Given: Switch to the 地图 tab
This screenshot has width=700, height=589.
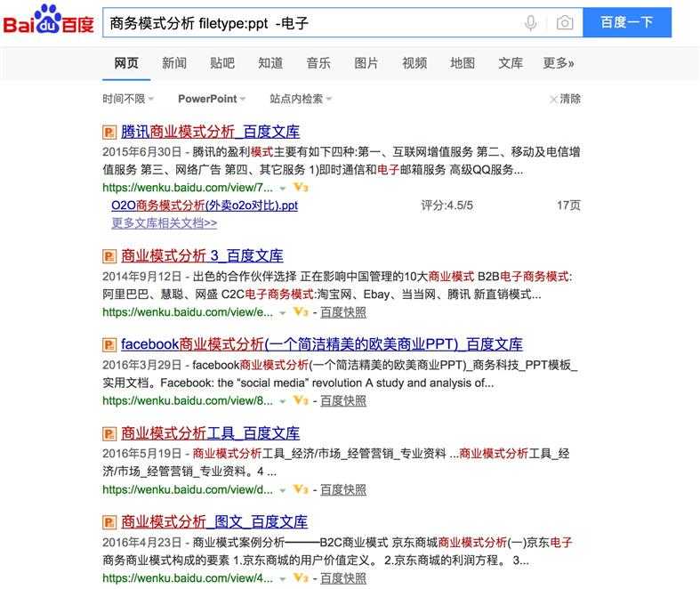Looking at the screenshot, I should pos(463,63).
